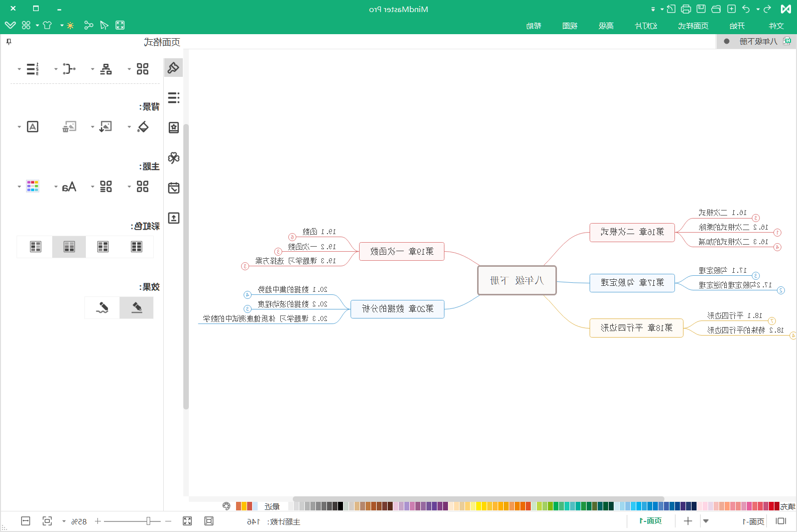The width and height of the screenshot is (797, 532).
Task: Collapse ribbon with double chevron icon
Action: [10, 25]
